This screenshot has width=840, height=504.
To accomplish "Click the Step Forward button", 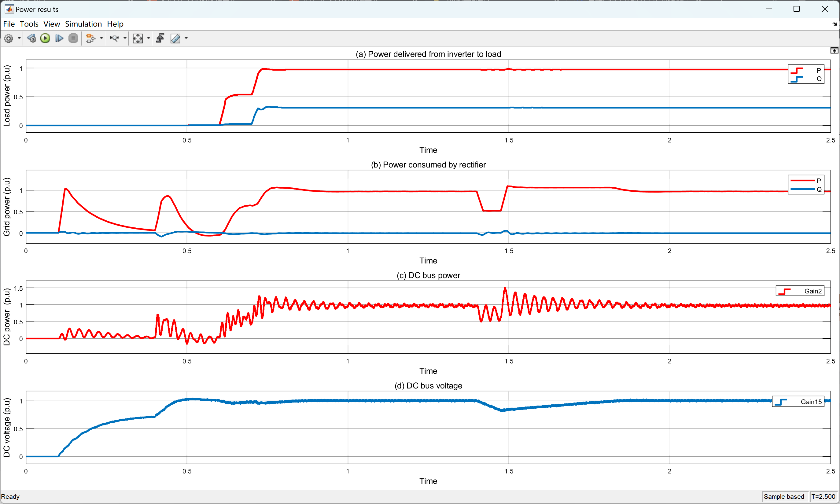I will (x=59, y=39).
